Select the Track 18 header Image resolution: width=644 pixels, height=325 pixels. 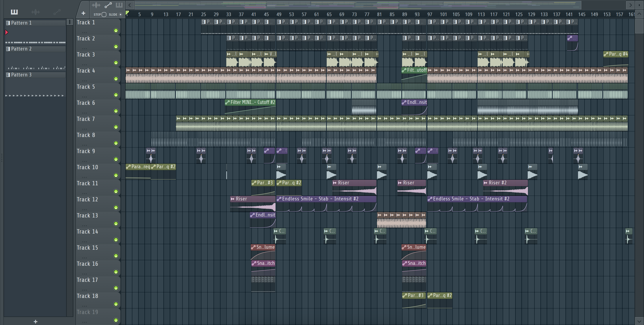tap(98, 300)
